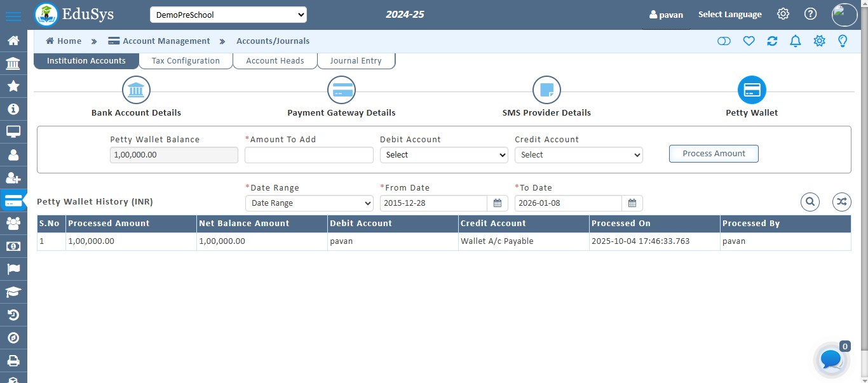Open the Payment Gateway Details section
This screenshot has height=383, width=868.
tap(341, 90)
